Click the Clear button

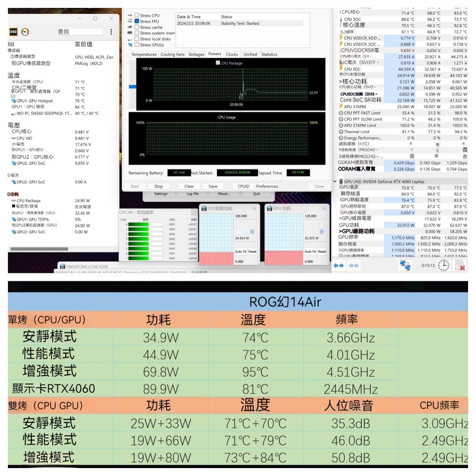(x=189, y=186)
